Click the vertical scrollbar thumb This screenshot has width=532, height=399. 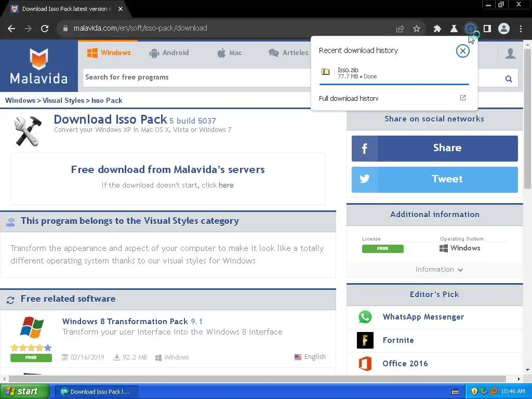(x=527, y=119)
